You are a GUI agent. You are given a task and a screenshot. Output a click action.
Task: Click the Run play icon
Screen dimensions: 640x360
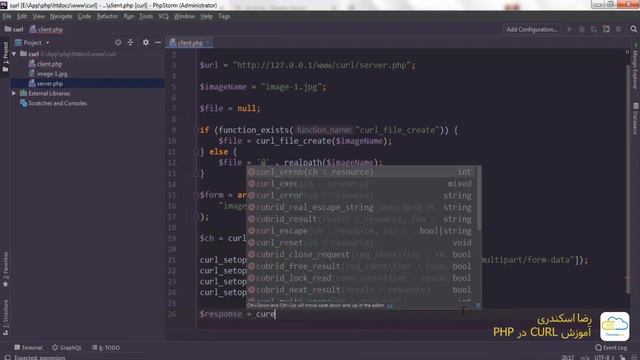coord(570,29)
